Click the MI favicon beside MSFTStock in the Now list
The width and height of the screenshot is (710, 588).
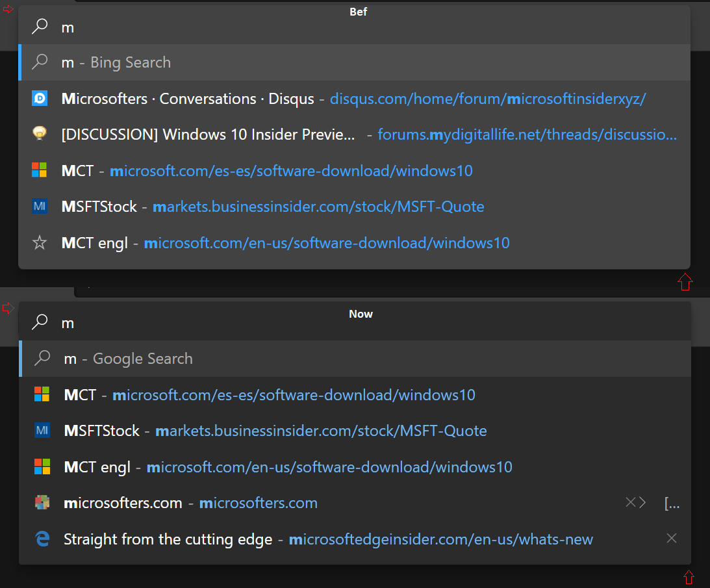[x=42, y=430]
